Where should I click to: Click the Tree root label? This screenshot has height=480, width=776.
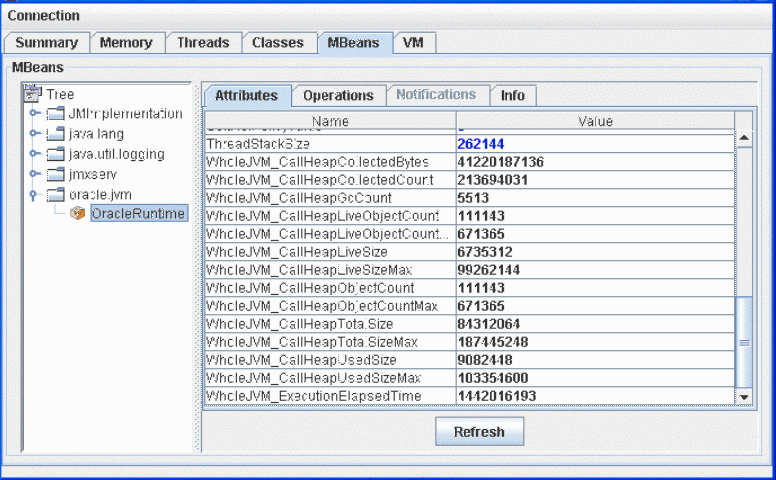tap(60, 94)
